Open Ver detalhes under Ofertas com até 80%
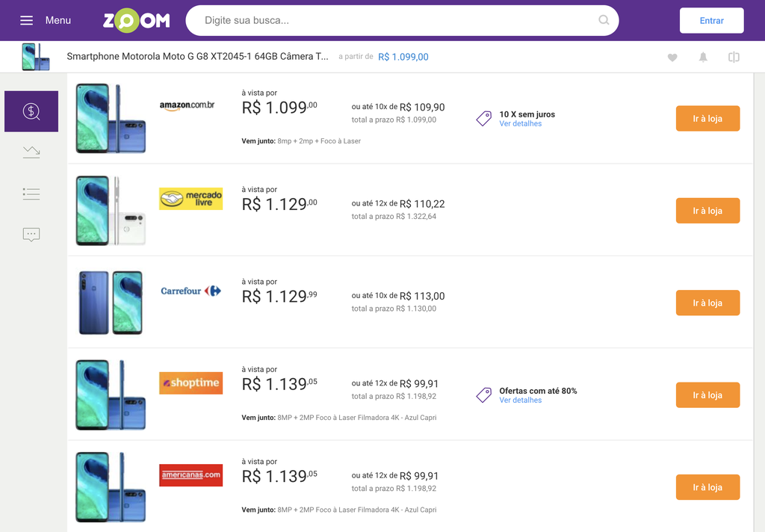Viewport: 765px width, 532px height. pos(520,400)
